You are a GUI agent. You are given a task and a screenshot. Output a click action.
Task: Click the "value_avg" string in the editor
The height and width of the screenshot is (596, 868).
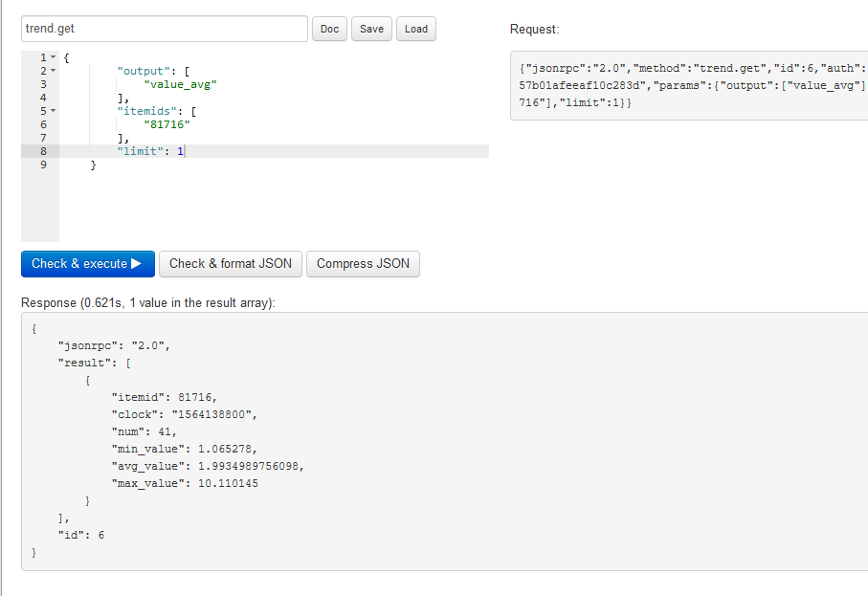coord(180,84)
